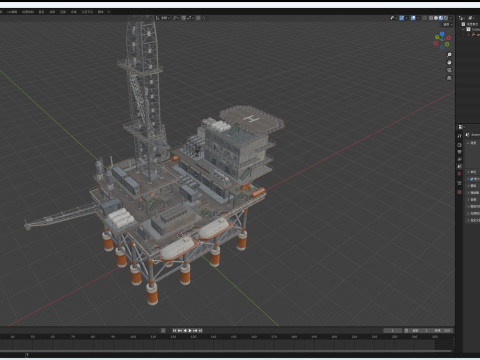
Task: Toggle viewport overlays button
Action: [413, 18]
